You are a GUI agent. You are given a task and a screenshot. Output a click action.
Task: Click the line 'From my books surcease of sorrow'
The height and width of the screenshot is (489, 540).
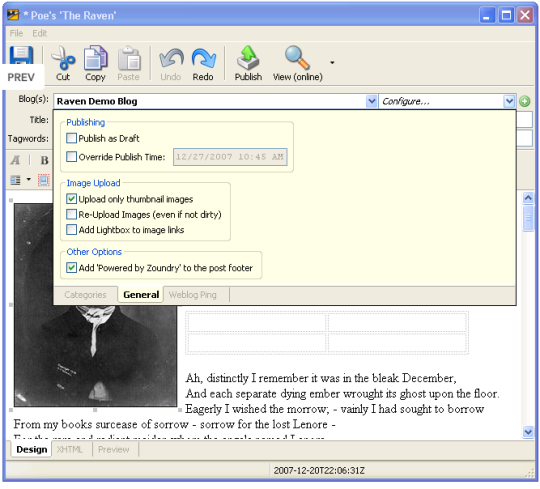[175, 424]
